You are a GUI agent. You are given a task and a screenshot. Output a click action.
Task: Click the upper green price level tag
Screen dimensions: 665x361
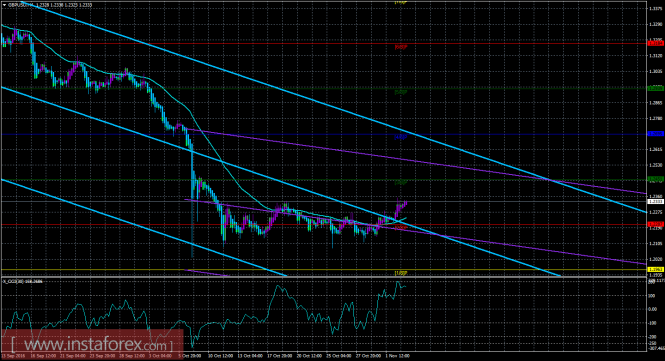click(655, 88)
